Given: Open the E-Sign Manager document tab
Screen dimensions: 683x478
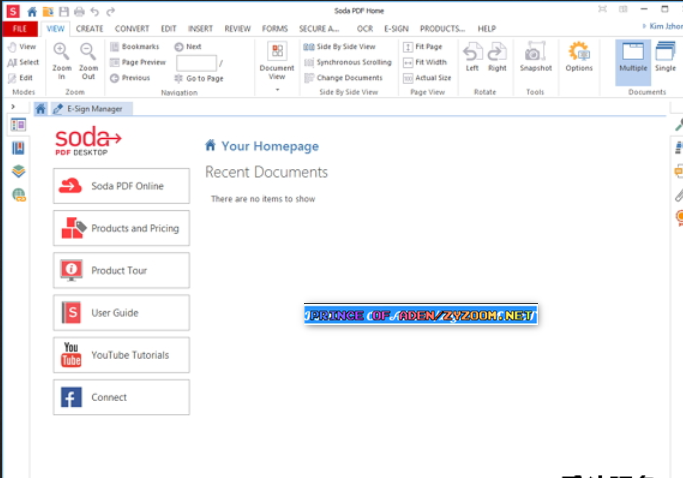Looking at the screenshot, I should pos(92,109).
